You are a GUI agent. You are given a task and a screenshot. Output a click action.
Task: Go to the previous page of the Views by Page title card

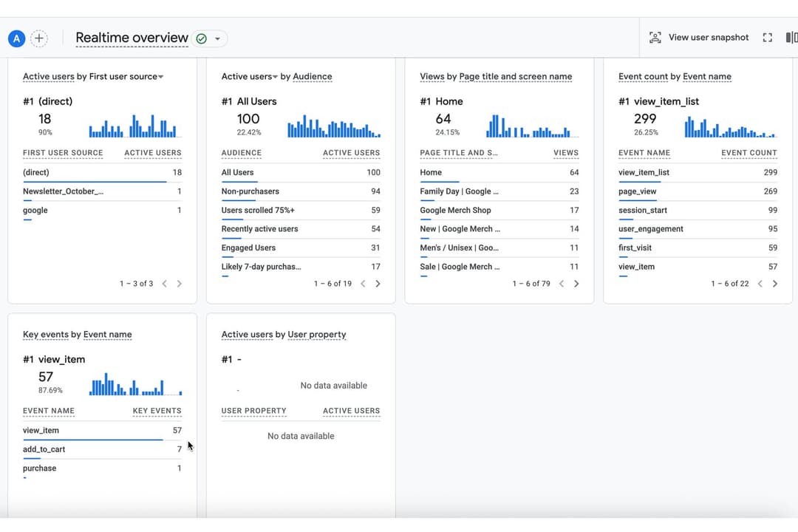click(562, 284)
